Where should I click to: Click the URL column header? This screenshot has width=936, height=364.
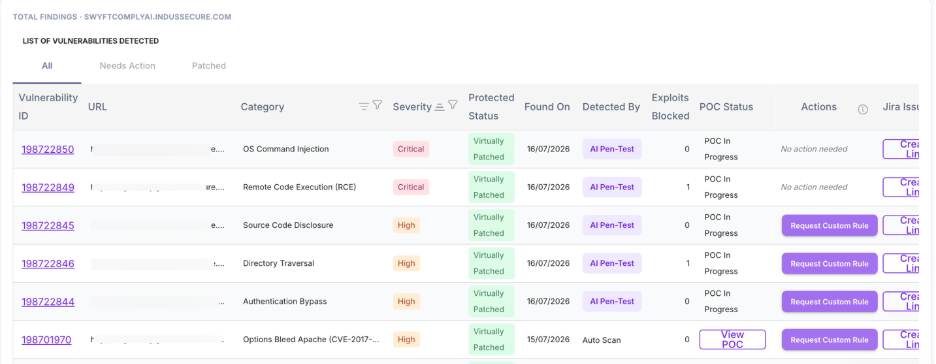point(97,107)
